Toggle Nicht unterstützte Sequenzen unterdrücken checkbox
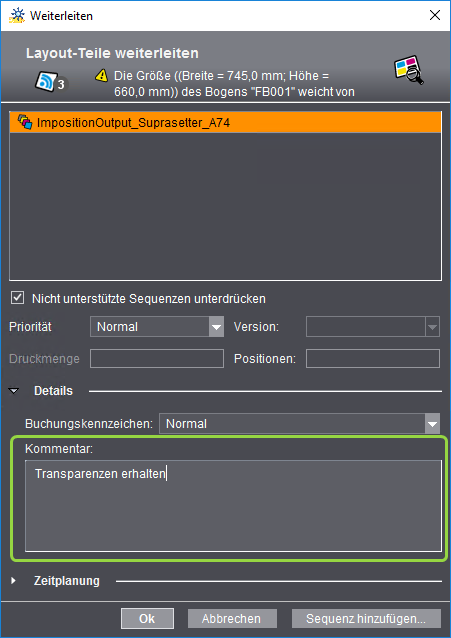The width and height of the screenshot is (451, 638). (18, 298)
